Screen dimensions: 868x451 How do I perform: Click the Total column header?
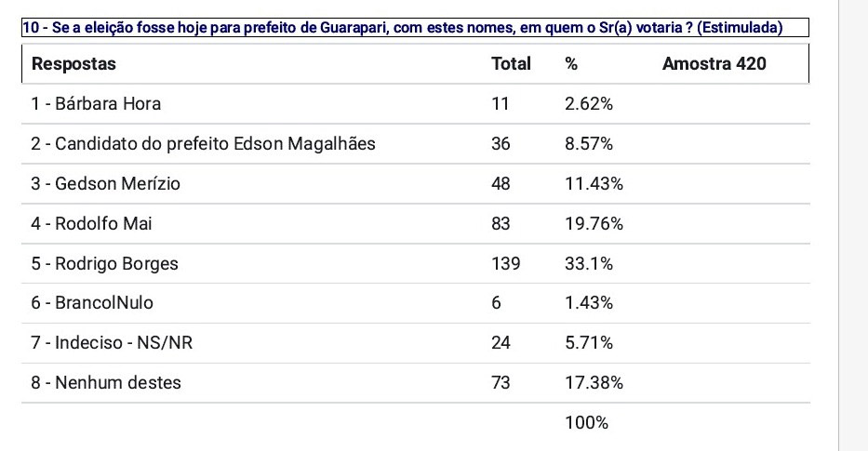pos(511,64)
